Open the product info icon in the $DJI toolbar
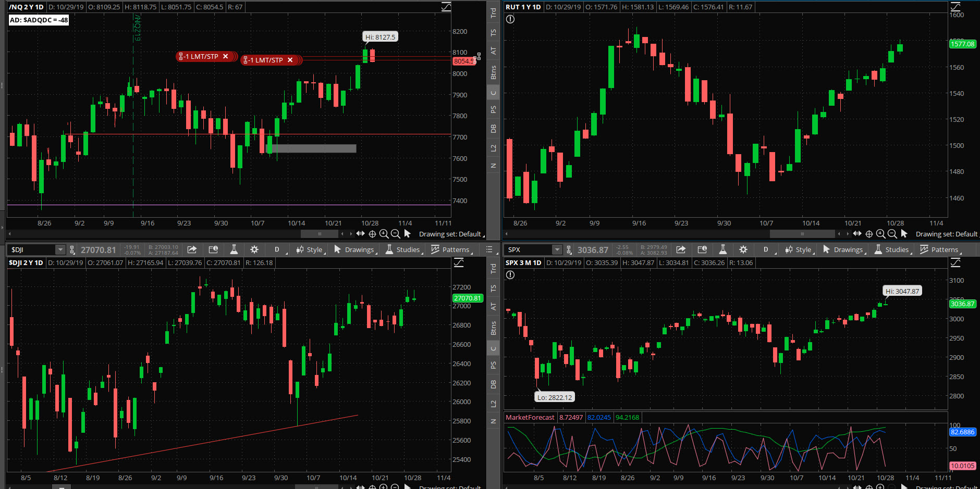This screenshot has width=980, height=489. (213, 249)
